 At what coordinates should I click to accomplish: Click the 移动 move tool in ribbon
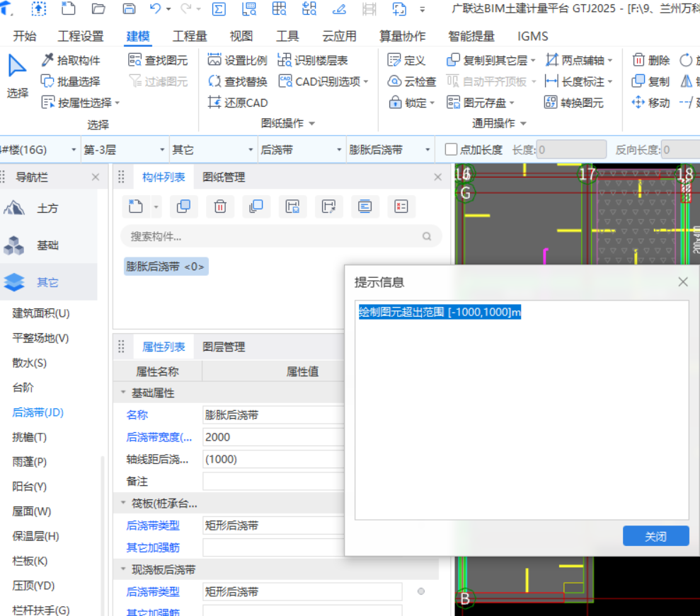click(651, 103)
